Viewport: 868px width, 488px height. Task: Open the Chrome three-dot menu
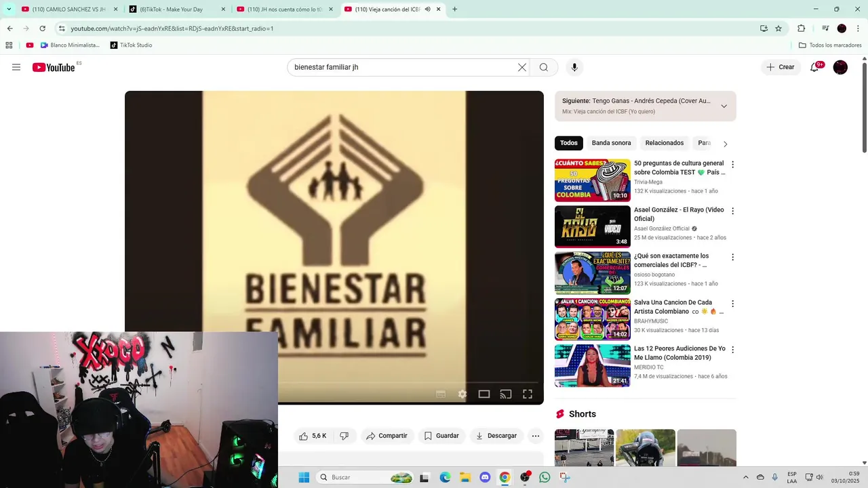[x=857, y=28]
